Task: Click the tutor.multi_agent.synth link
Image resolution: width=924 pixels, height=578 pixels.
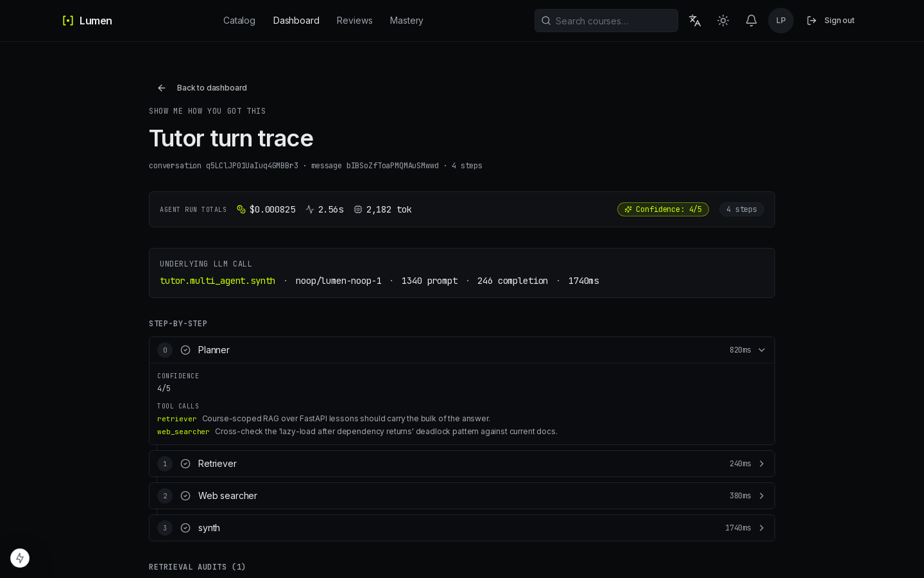Action: tap(218, 281)
